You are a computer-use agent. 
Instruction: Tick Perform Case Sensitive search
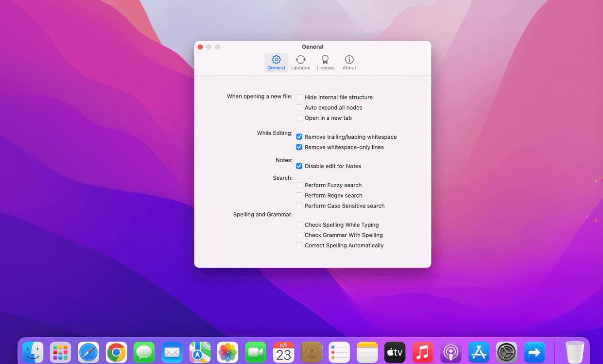pos(299,206)
